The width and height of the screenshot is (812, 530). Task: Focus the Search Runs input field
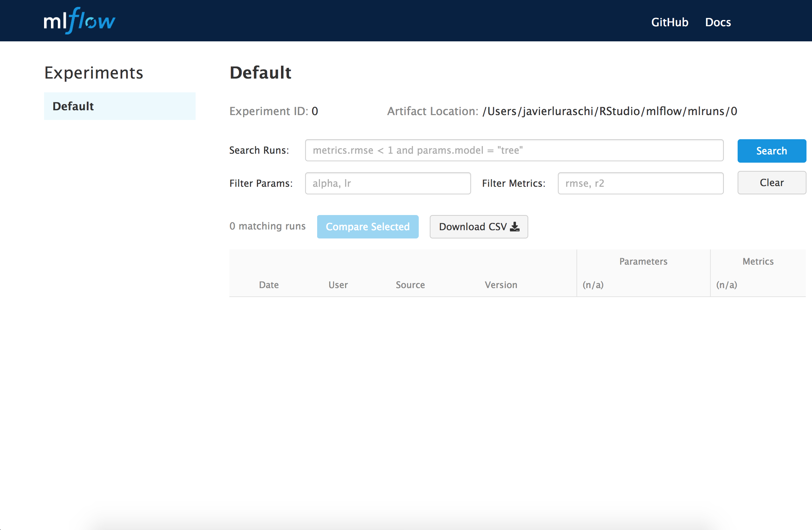pos(514,150)
